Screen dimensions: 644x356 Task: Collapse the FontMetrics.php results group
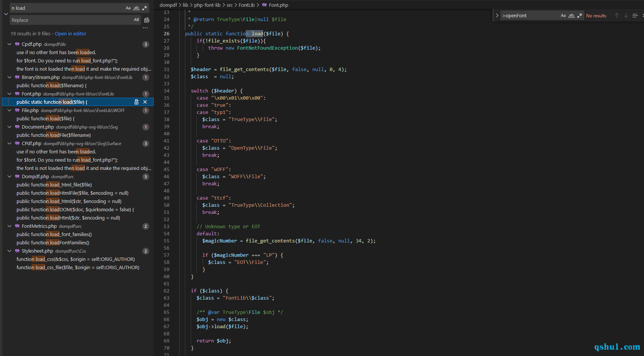[9, 226]
